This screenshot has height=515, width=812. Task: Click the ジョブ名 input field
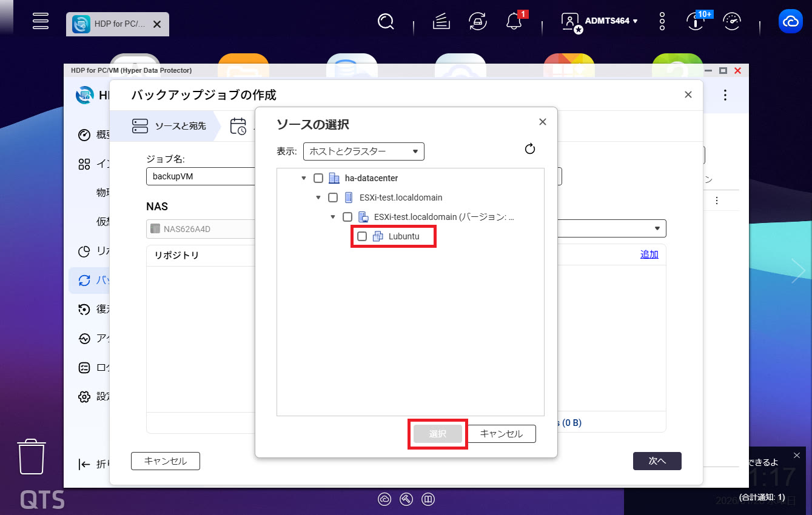[x=200, y=176]
